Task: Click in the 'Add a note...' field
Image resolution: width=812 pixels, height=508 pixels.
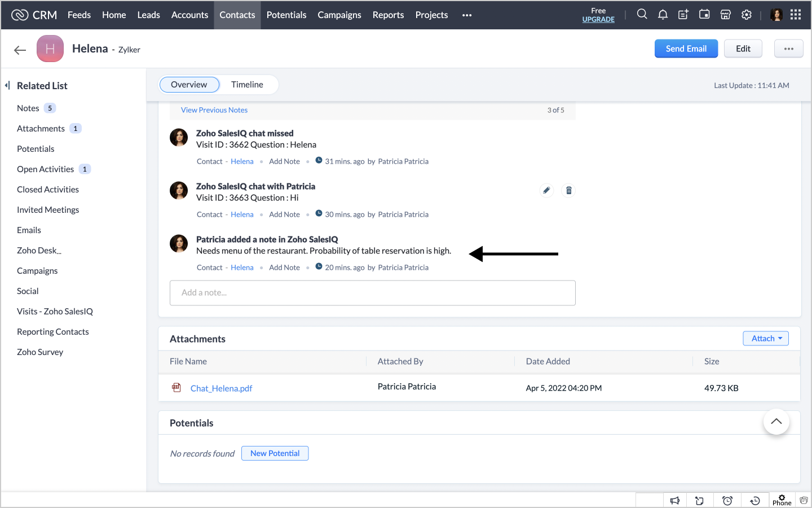Action: click(373, 293)
